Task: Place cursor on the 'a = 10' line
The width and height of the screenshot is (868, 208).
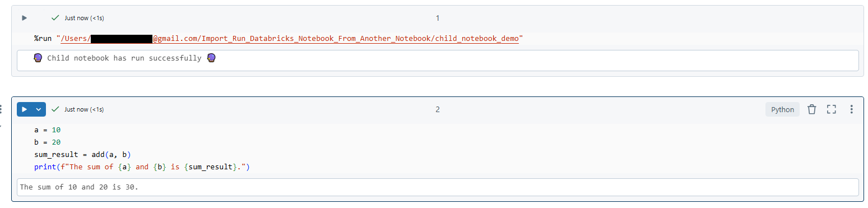Action: coord(47,130)
